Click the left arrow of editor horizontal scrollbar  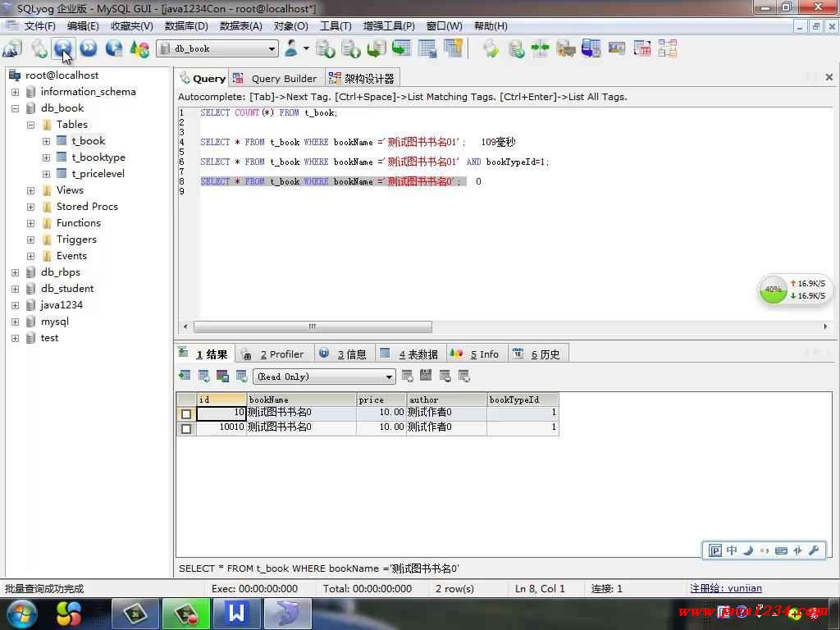[185, 326]
